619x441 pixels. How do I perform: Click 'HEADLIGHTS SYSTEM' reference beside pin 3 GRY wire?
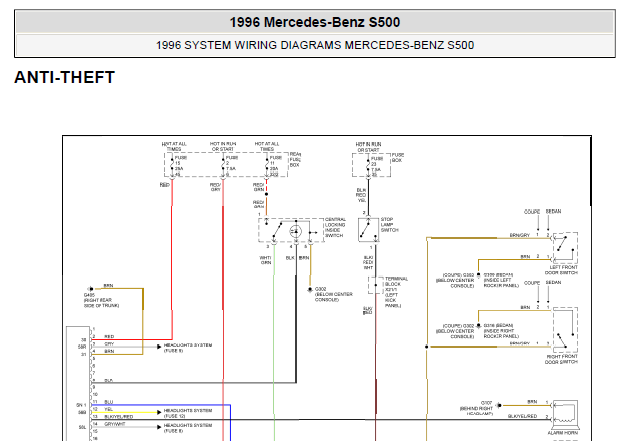[188, 348]
